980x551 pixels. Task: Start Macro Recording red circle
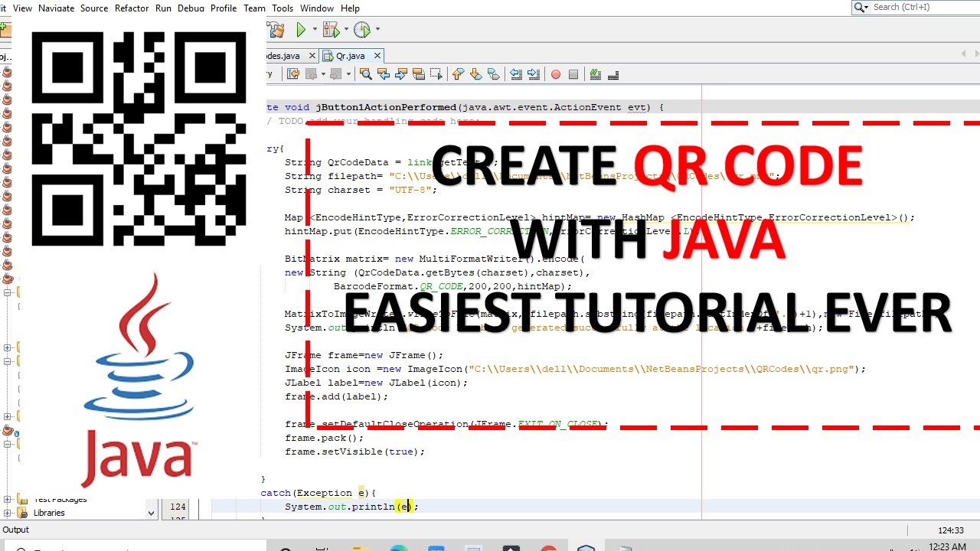pos(556,74)
